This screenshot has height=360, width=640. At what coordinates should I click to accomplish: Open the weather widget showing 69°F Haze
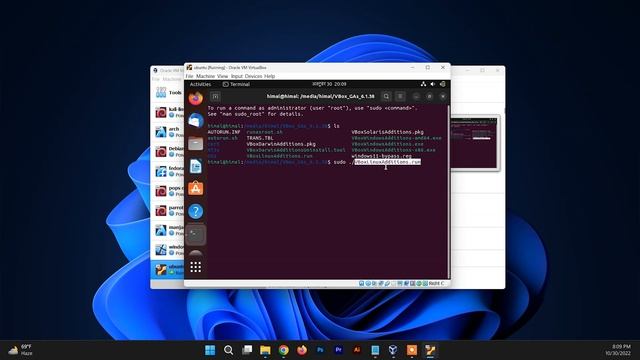(x=20, y=350)
